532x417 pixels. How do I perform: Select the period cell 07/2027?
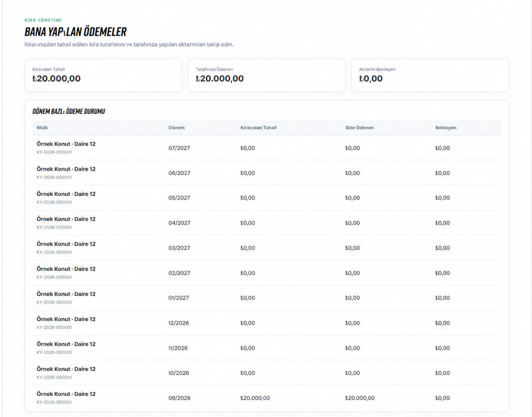click(179, 148)
